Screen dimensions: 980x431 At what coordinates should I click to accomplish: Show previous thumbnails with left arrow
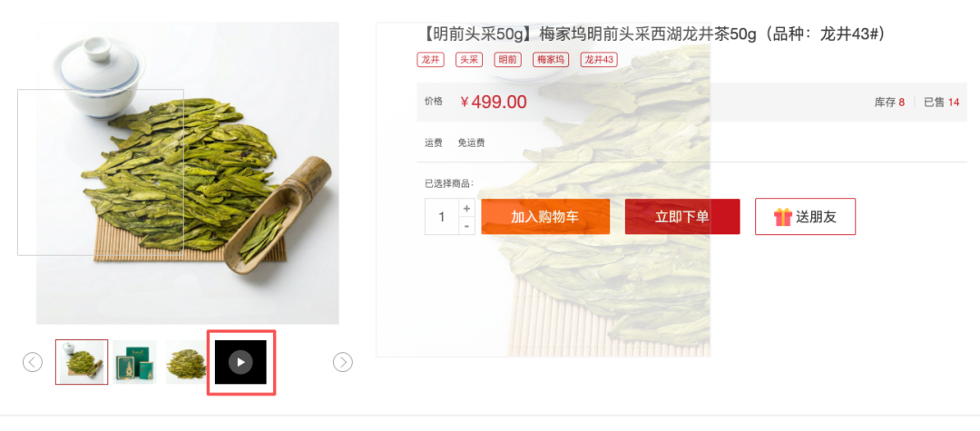pos(33,362)
